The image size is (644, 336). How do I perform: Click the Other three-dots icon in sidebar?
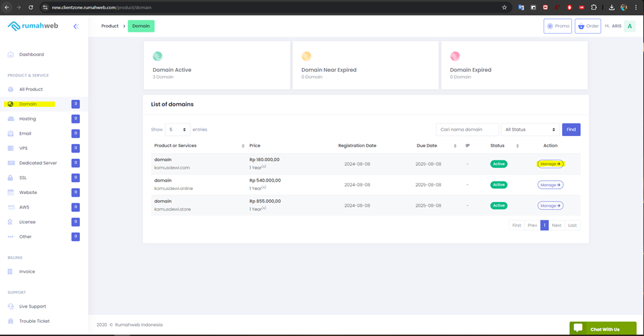tap(11, 237)
